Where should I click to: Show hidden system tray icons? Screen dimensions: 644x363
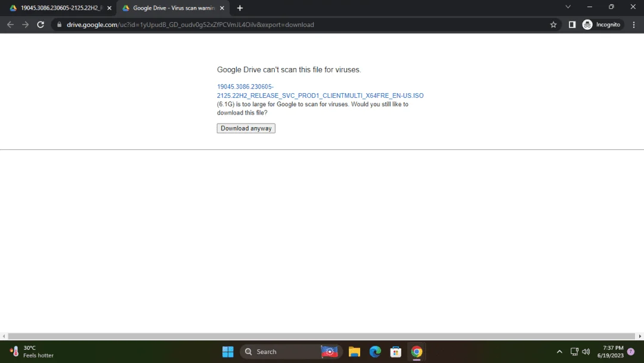pyautogui.click(x=559, y=352)
